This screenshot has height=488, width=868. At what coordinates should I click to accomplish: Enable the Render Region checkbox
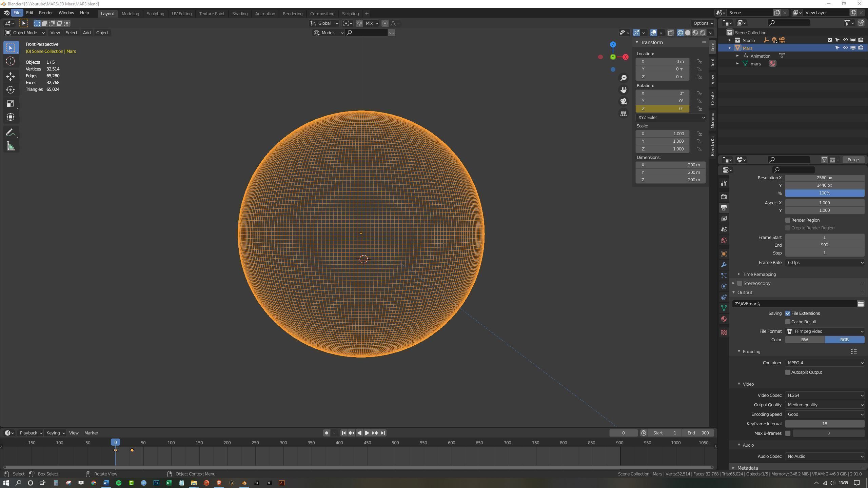tap(788, 220)
